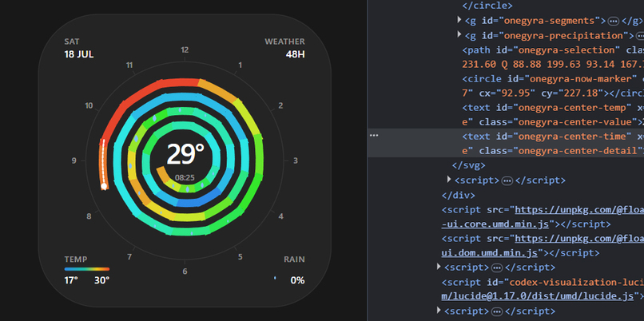The height and width of the screenshot is (321, 644).
Task: Click the 6 hour label on dial
Action: click(185, 271)
